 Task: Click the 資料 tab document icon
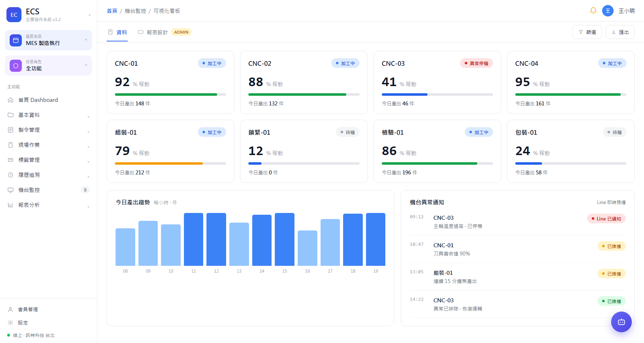click(x=111, y=32)
